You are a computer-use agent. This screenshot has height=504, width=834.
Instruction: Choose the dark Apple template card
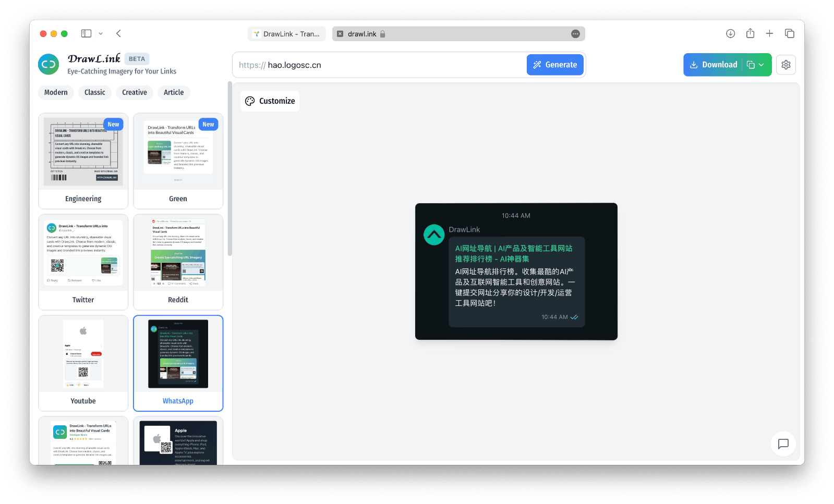coord(178,441)
